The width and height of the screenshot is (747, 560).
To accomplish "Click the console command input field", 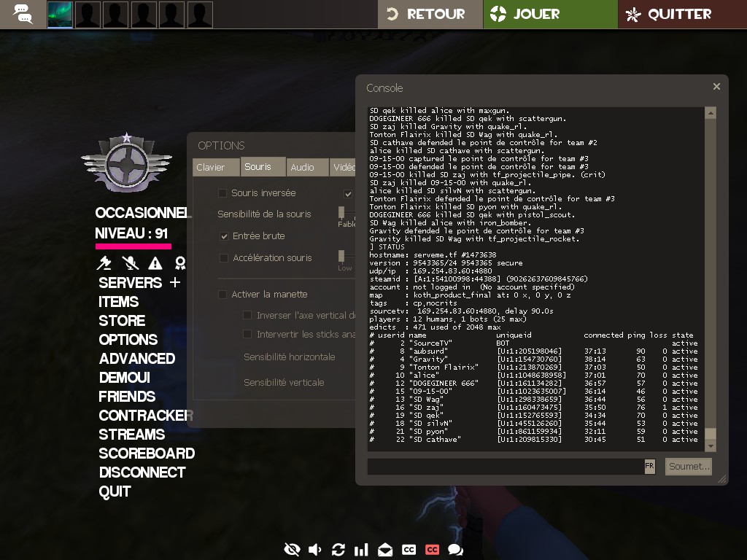I will (505, 466).
